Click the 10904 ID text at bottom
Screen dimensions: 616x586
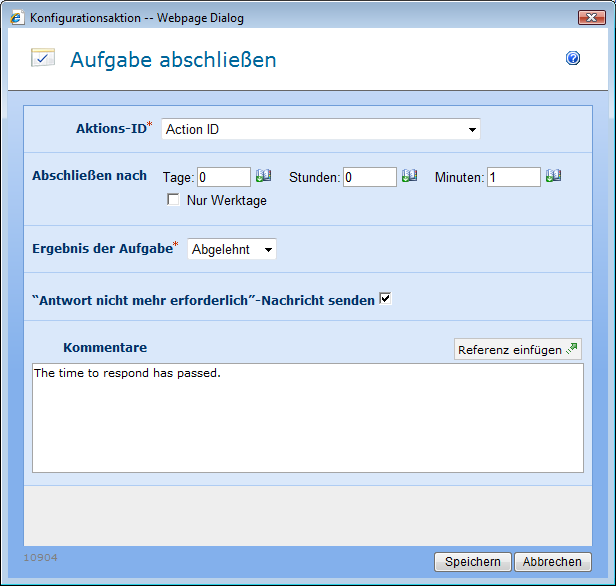point(40,557)
